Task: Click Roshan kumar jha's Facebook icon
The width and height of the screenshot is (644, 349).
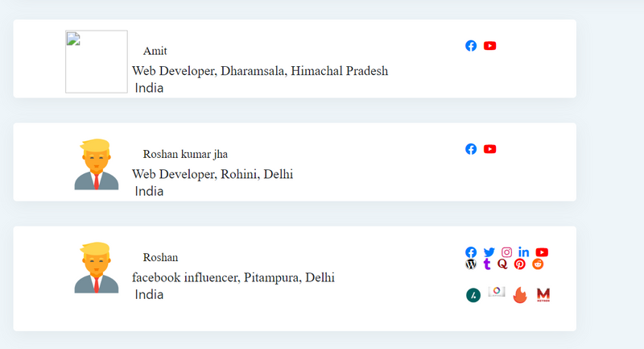Action: click(471, 149)
